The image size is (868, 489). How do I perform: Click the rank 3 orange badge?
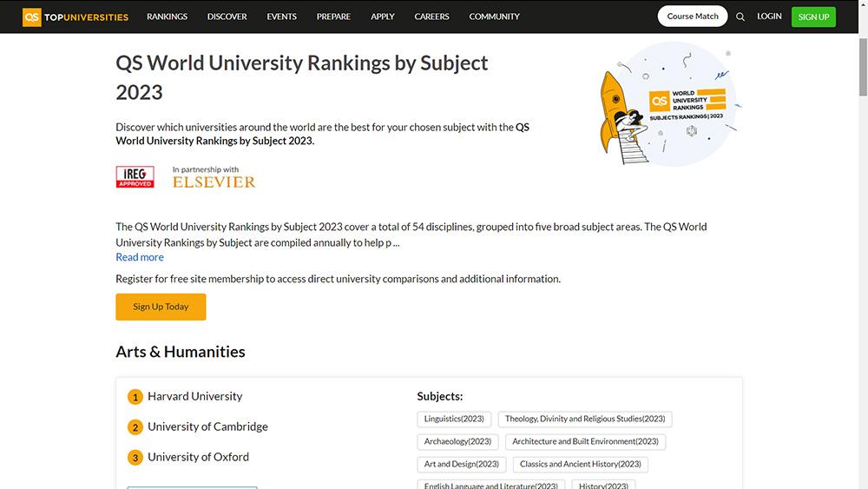(135, 458)
